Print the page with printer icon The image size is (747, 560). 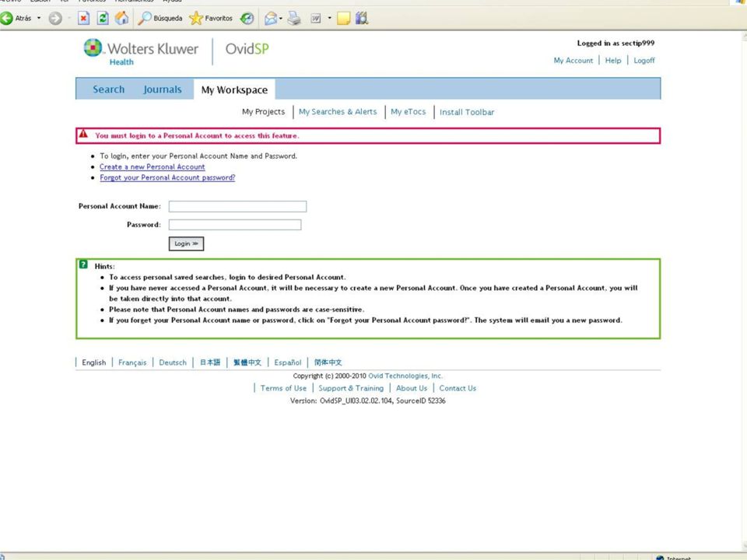(x=294, y=19)
